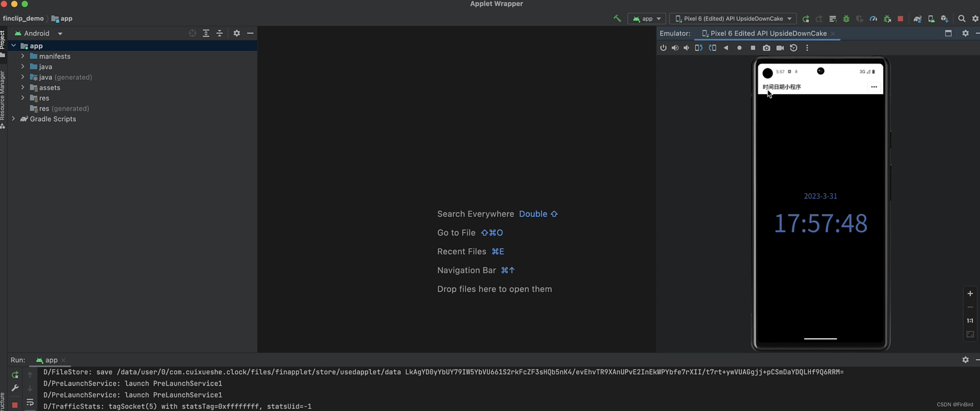The height and width of the screenshot is (411, 980).
Task: Click Attach Debugger to Android Process icon
Action: pos(887,19)
